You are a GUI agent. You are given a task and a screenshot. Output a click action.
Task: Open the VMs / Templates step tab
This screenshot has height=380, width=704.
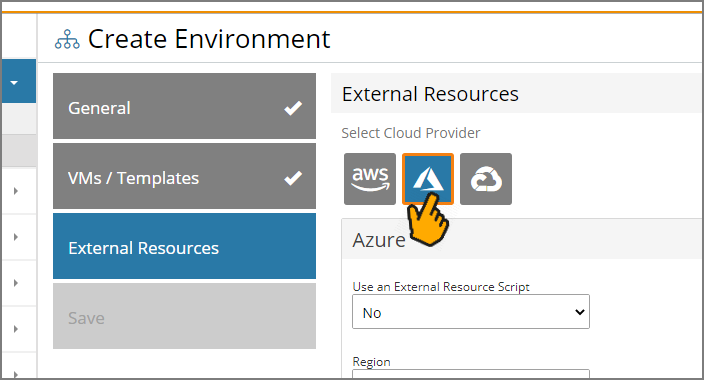[x=185, y=176]
